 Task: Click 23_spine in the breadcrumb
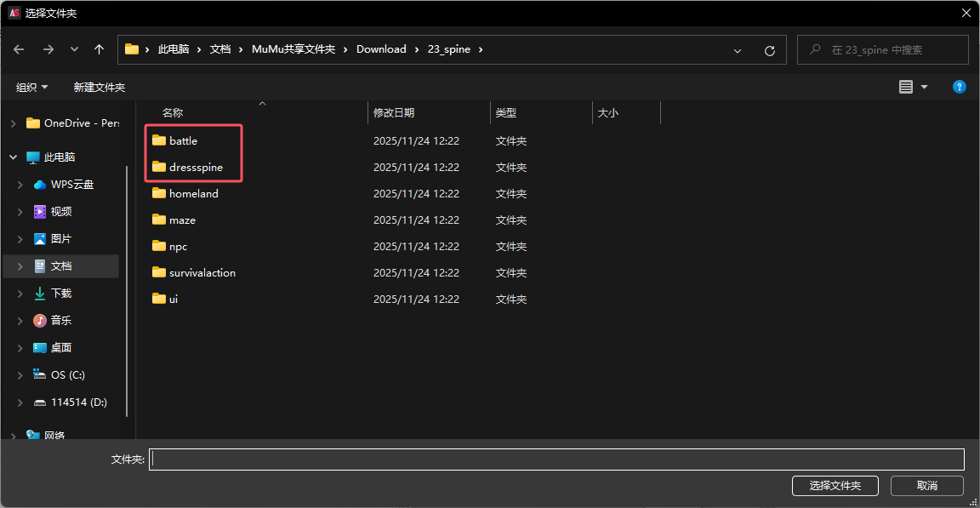[449, 49]
